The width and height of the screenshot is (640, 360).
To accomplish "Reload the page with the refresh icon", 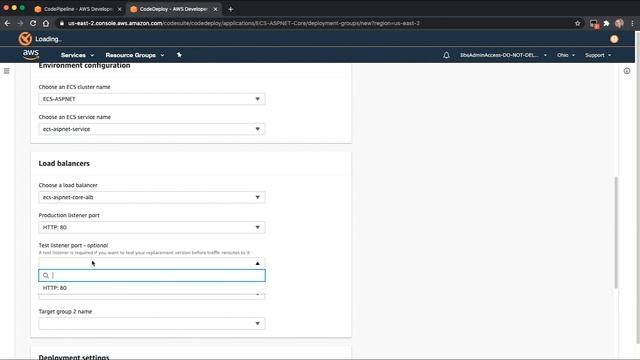I will pyautogui.click(x=33, y=23).
